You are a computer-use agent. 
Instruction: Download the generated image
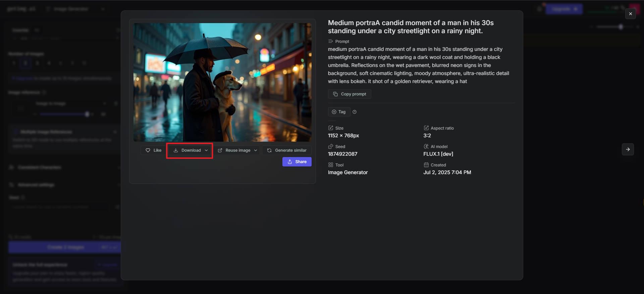pos(187,150)
